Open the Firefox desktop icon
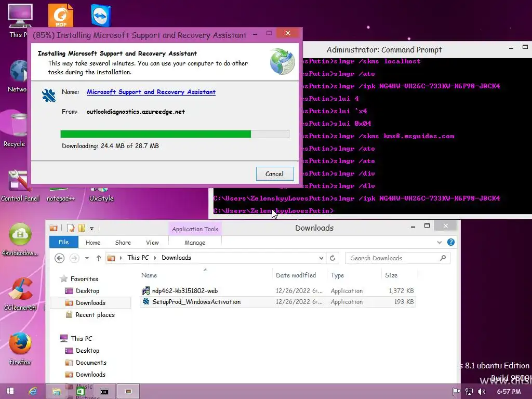The width and height of the screenshot is (532, 399). (20, 349)
